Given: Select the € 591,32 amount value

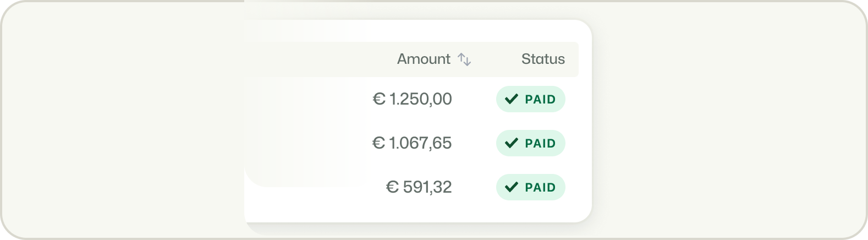Looking at the screenshot, I should click(x=419, y=187).
